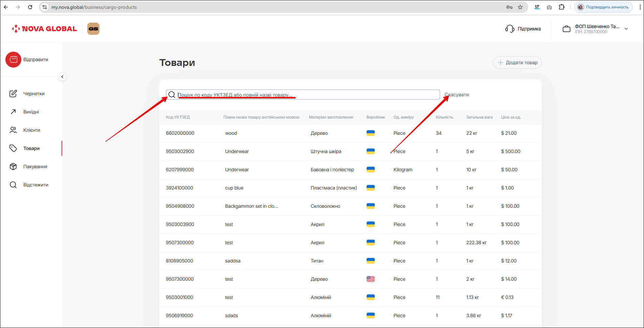Open Outgoing (Вихідні) section
Image resolution: width=644 pixels, height=328 pixels.
(31, 112)
